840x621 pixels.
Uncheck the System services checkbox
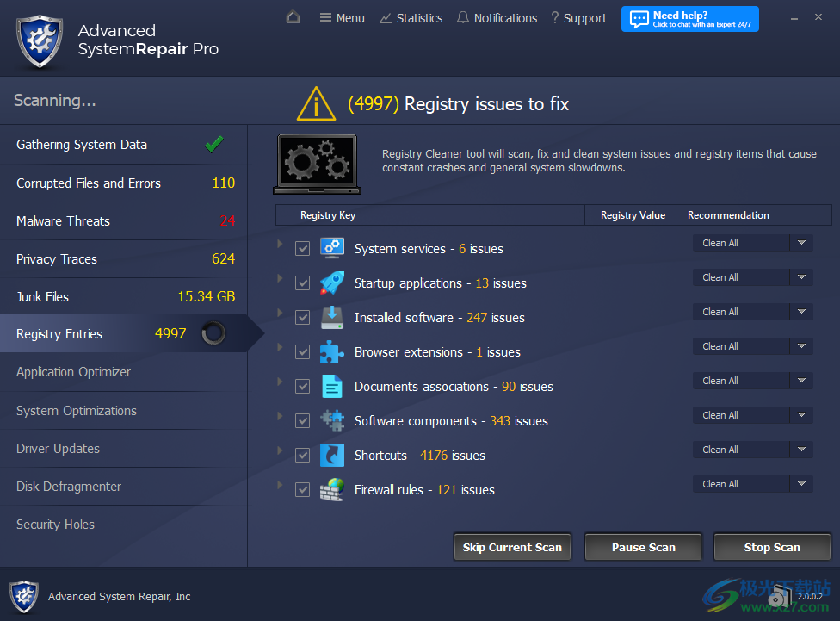pos(303,248)
